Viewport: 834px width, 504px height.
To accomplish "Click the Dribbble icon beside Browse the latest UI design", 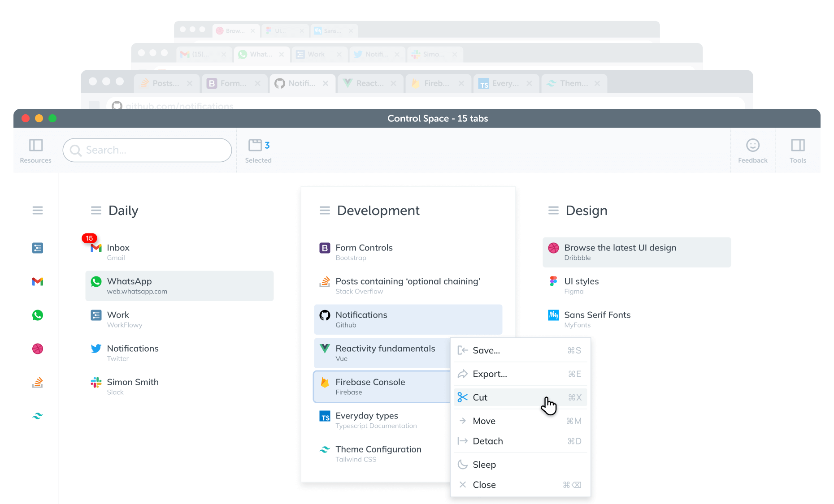I will tap(553, 248).
